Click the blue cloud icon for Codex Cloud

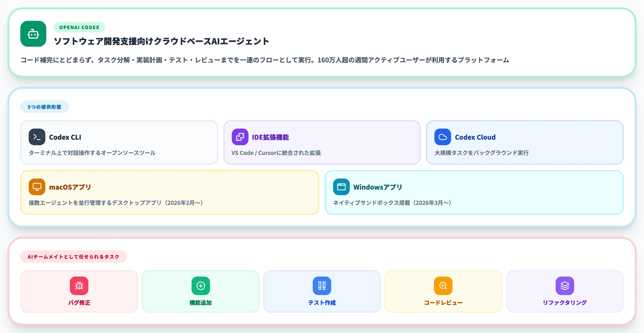(x=443, y=137)
